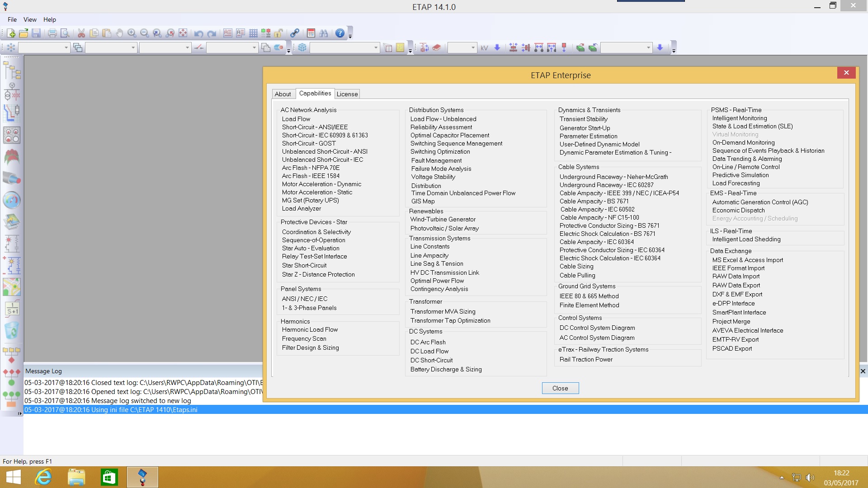
Task: Click the binoculars Find icon
Action: click(x=324, y=33)
